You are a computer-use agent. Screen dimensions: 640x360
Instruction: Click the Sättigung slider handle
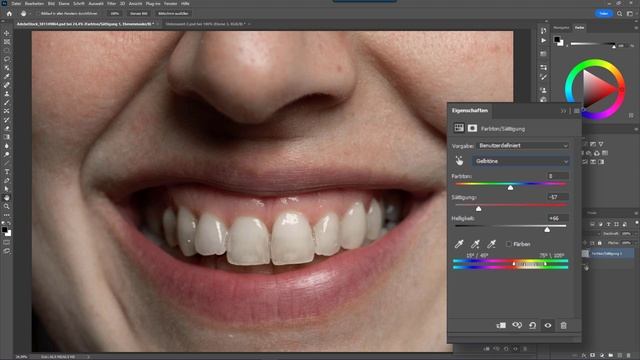[x=478, y=209]
